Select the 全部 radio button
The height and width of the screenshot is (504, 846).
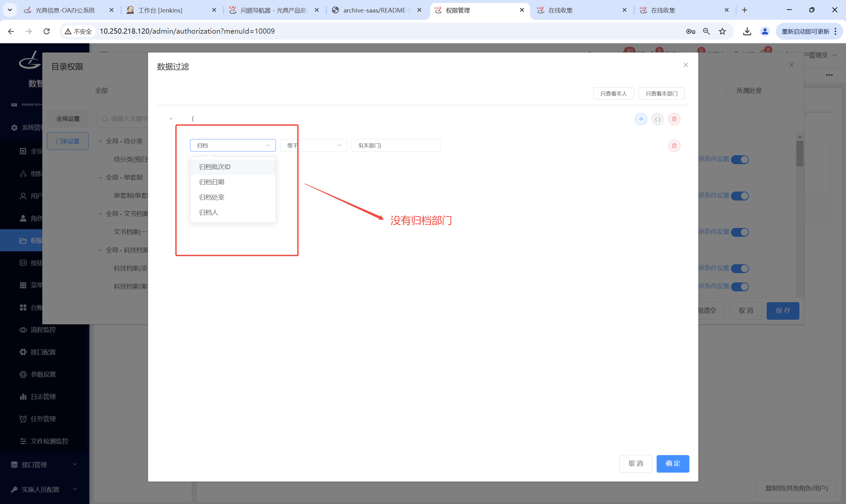point(88,90)
